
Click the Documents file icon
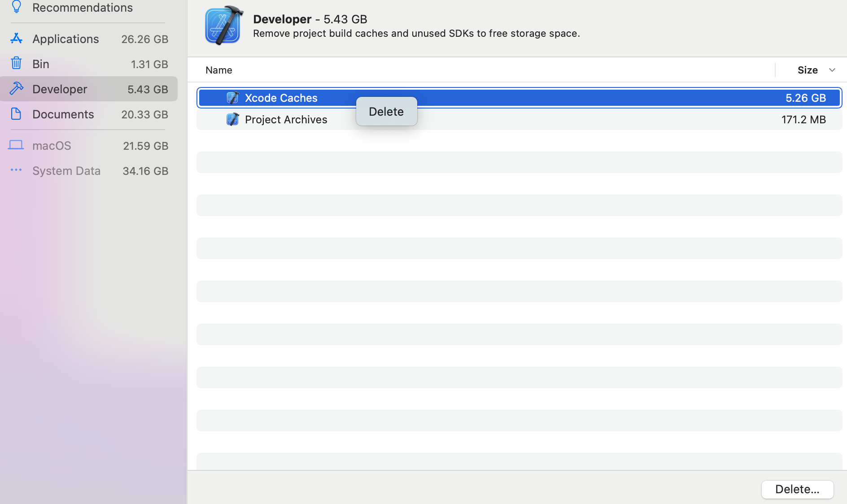[16, 114]
